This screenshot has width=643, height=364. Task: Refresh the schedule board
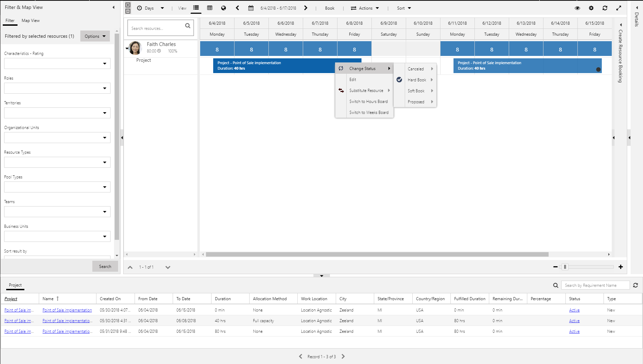(x=605, y=8)
